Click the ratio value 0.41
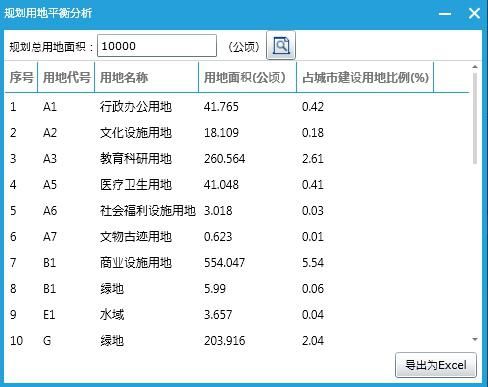 [x=313, y=185]
